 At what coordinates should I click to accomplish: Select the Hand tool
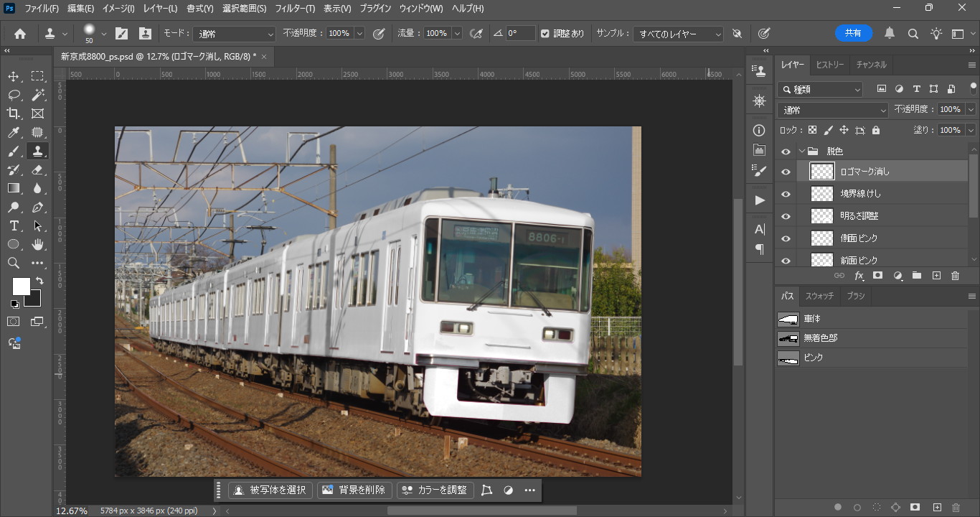point(38,244)
